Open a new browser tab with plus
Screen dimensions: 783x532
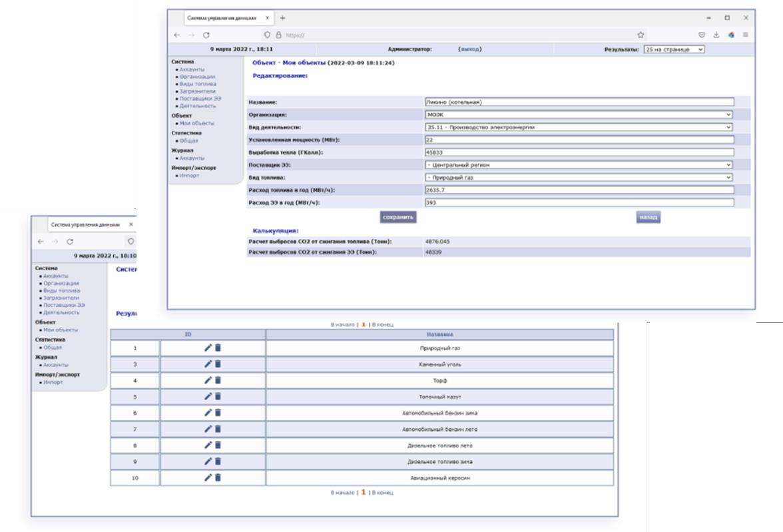[x=282, y=18]
